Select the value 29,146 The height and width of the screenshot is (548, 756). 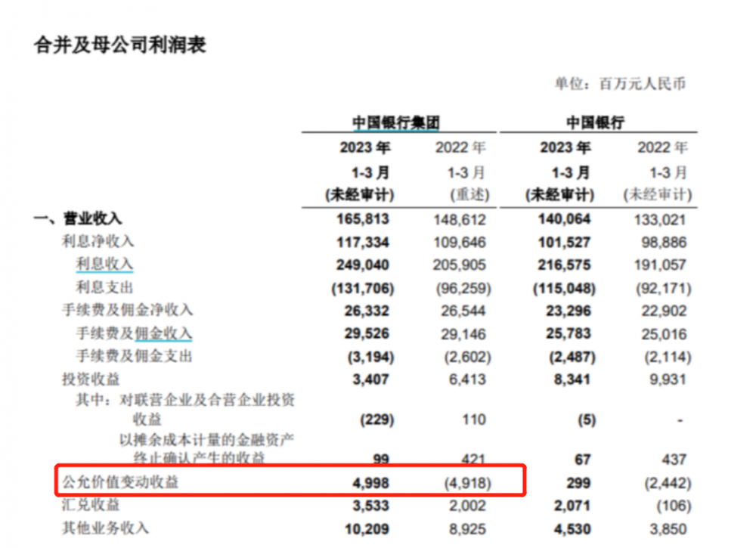(463, 334)
